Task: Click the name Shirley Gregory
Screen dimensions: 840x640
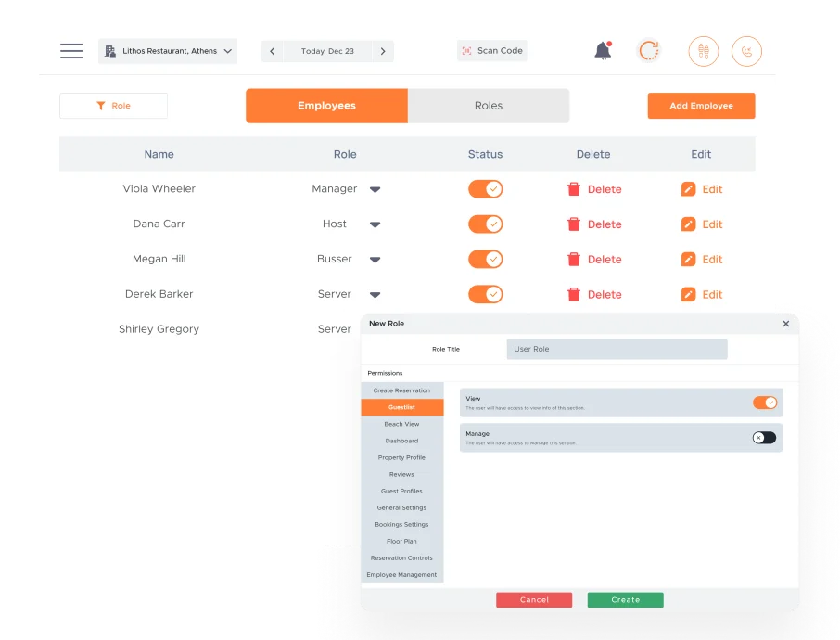Action: (159, 329)
